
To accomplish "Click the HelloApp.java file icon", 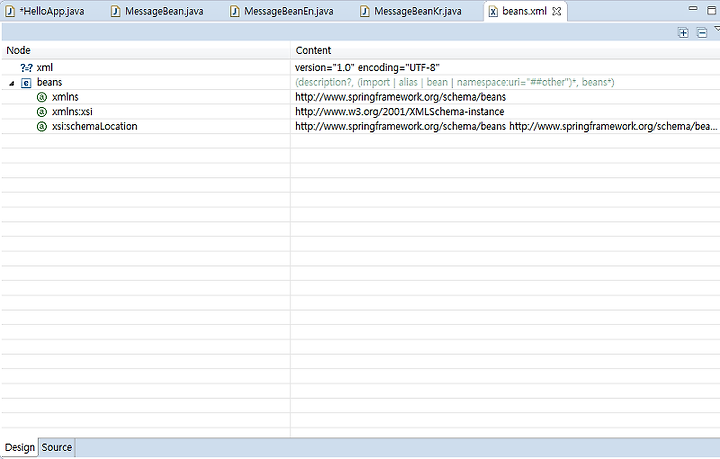I will [x=10, y=11].
